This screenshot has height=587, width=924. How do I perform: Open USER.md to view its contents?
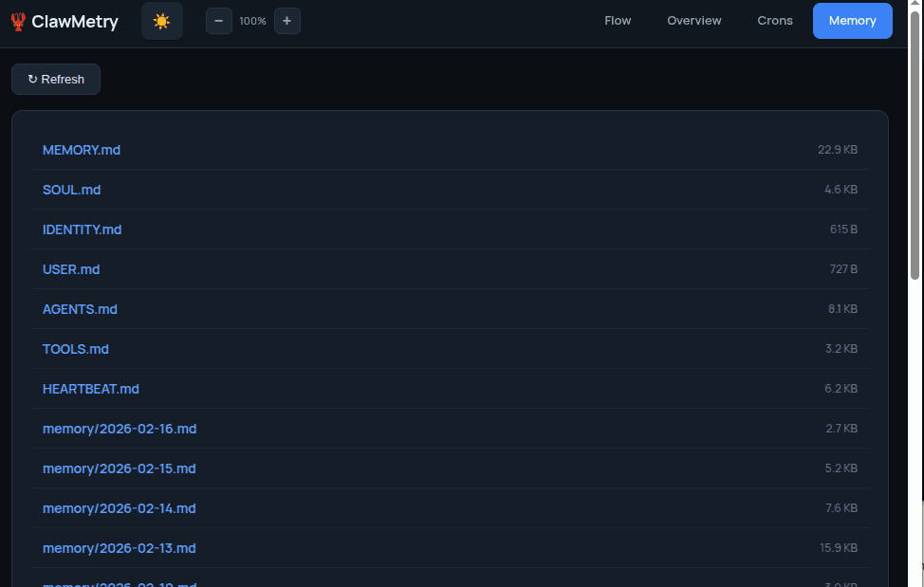point(71,269)
